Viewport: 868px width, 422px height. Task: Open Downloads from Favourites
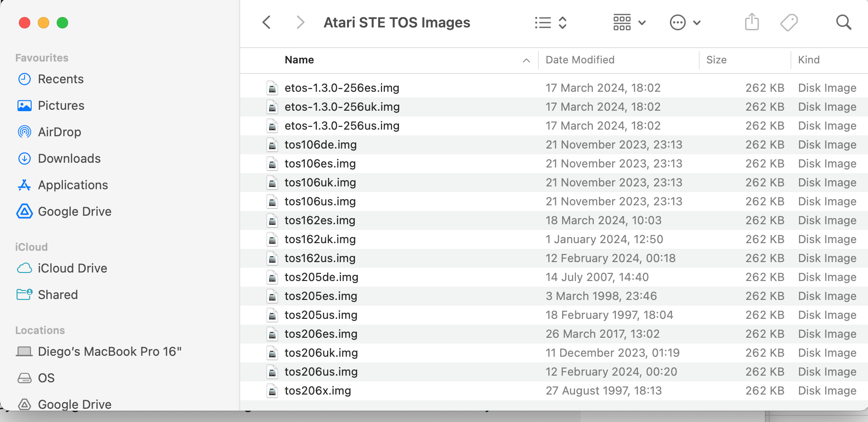pos(69,158)
